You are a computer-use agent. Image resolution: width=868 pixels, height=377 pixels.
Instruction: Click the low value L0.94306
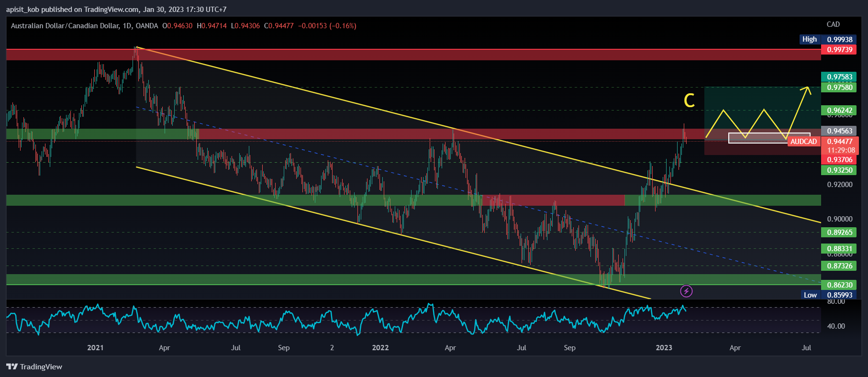[x=245, y=26]
